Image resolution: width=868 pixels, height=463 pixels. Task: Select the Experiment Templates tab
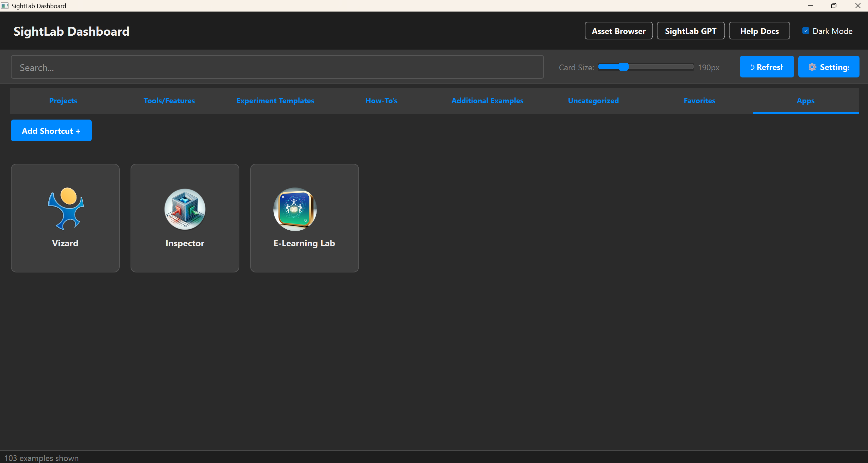coord(275,101)
